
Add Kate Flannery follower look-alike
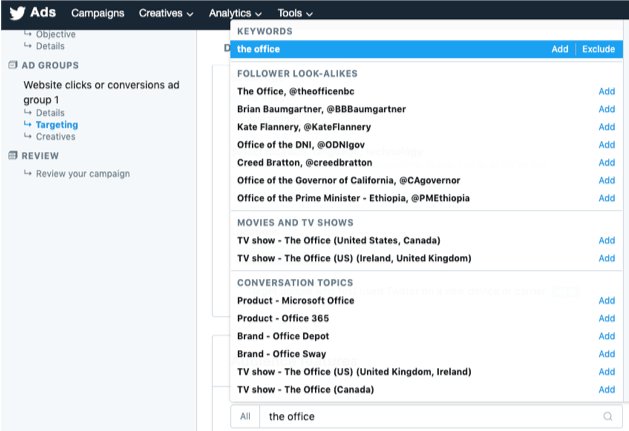607,127
